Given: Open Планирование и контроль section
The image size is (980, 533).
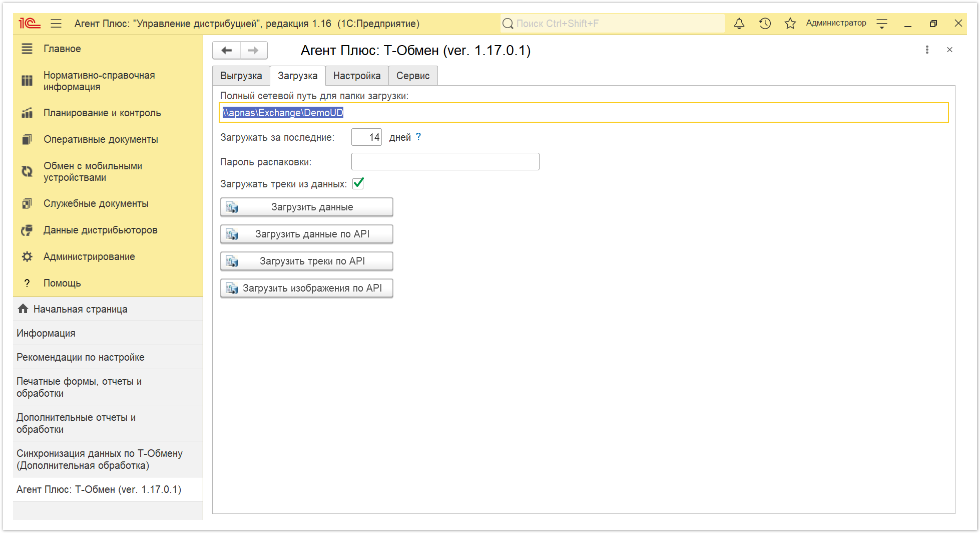Looking at the screenshot, I should [108, 113].
